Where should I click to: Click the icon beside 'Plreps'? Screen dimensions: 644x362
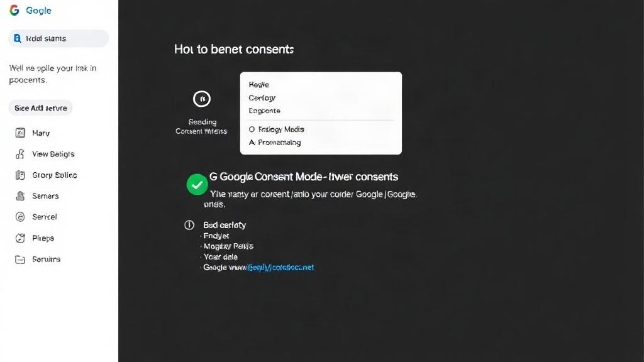pos(20,238)
